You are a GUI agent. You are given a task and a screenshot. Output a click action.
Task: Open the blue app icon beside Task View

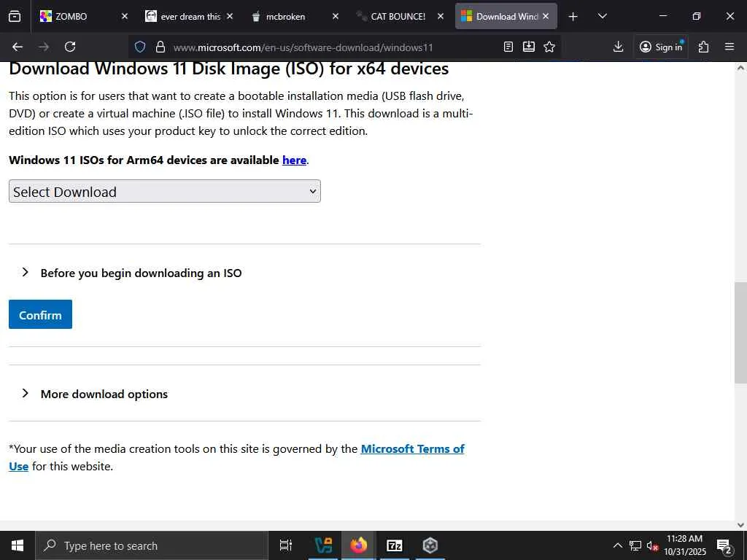click(x=323, y=545)
